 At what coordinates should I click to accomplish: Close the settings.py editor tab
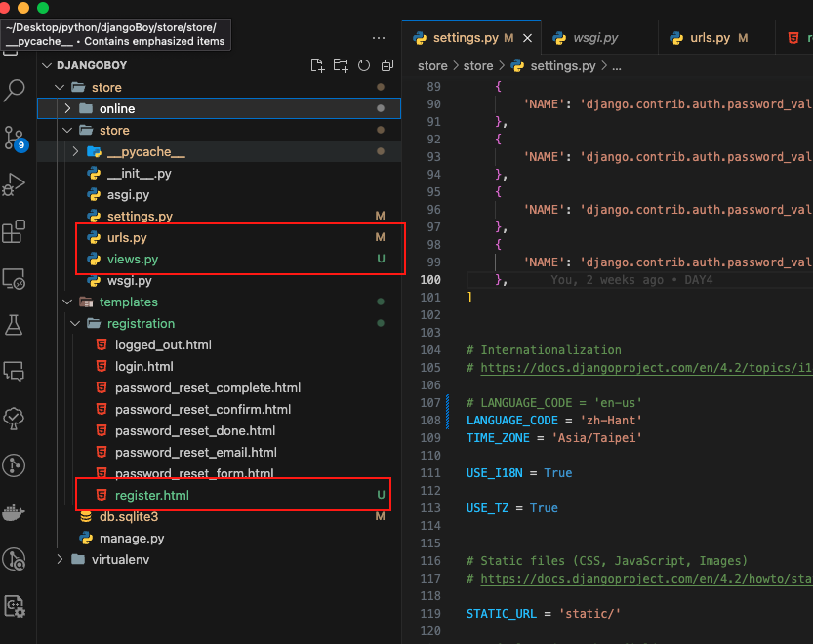tap(527, 38)
